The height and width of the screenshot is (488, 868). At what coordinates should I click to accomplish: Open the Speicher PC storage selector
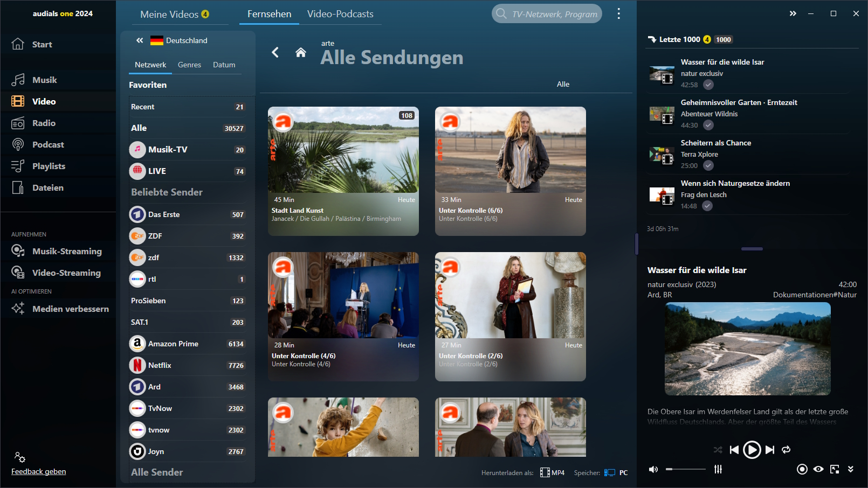pos(616,473)
